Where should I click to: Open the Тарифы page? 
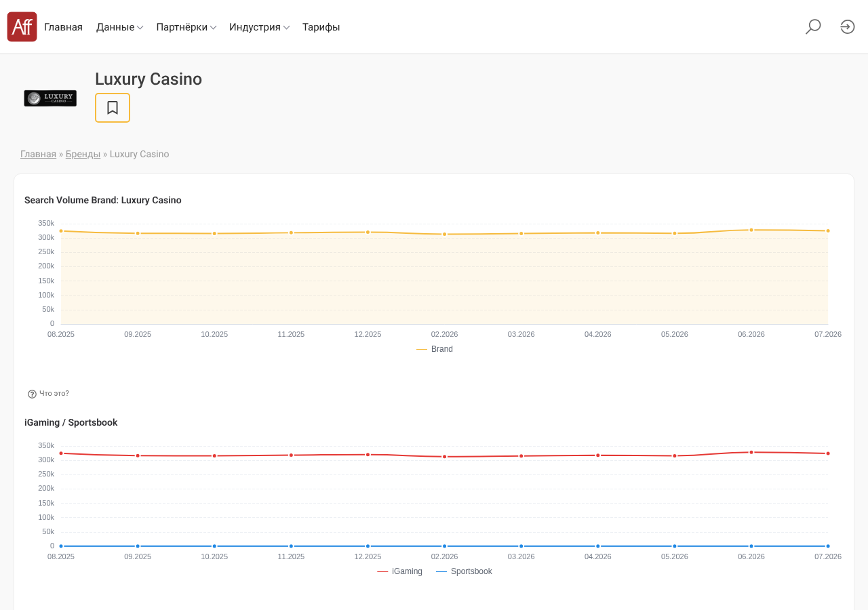(321, 27)
